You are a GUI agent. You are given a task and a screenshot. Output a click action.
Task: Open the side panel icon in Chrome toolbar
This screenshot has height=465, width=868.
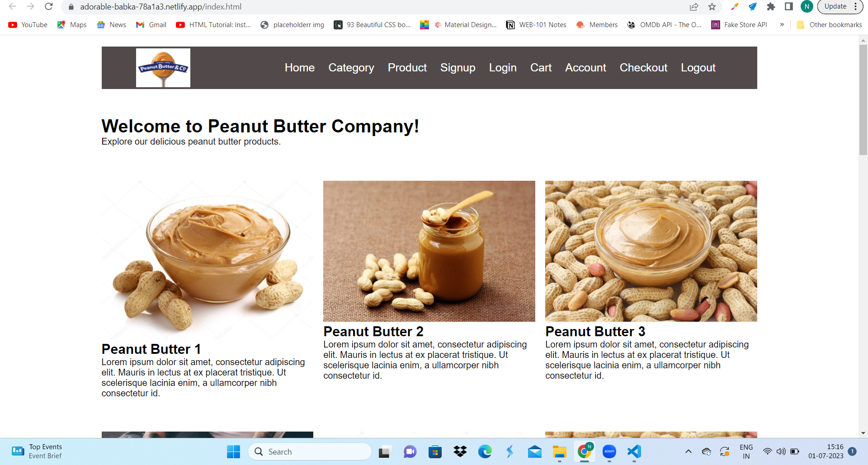(789, 7)
